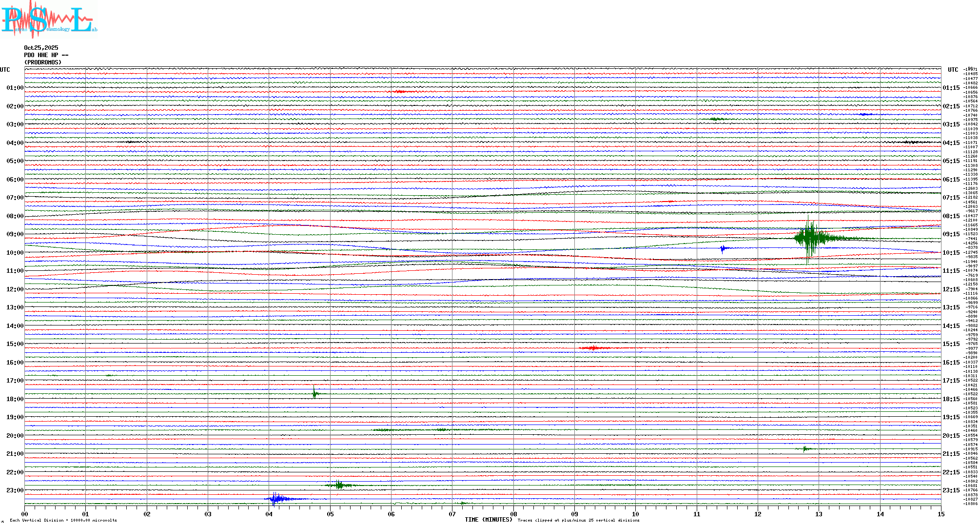Click the blue seismic event on 23:00 trace

(x=277, y=499)
